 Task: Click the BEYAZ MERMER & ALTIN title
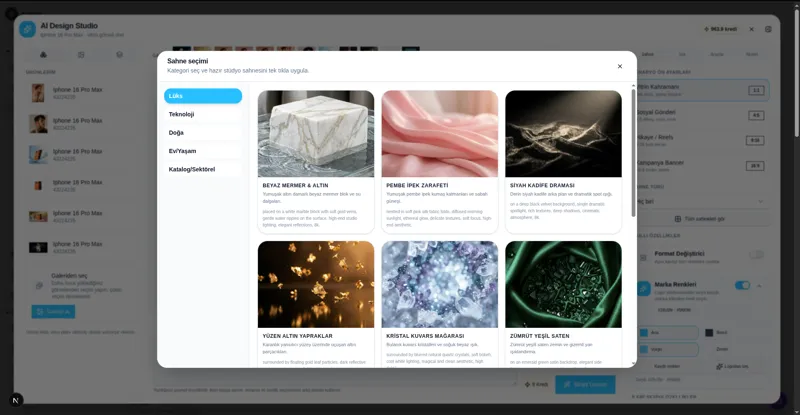click(x=295, y=186)
